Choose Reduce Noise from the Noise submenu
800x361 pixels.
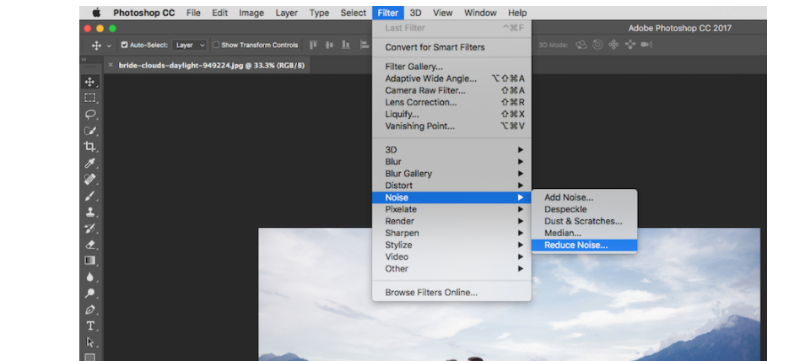click(x=584, y=245)
